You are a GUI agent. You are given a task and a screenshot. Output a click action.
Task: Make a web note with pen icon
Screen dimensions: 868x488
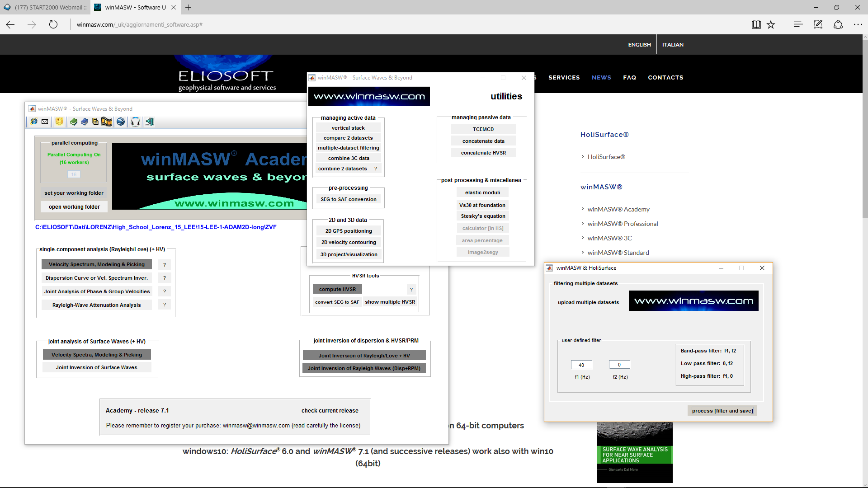(818, 24)
